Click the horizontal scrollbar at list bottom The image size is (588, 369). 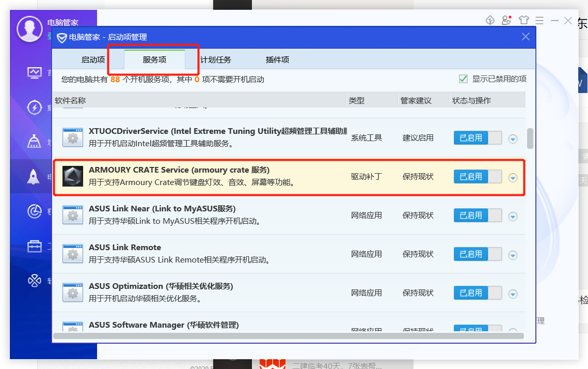coord(289,336)
